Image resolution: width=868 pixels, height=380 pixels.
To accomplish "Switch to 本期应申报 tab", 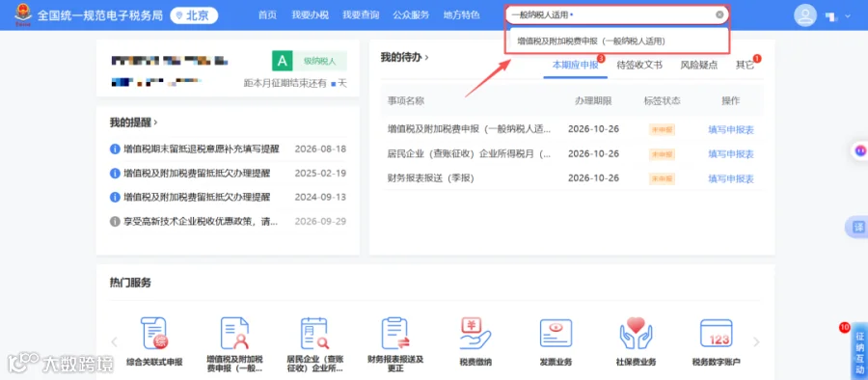I will (575, 65).
